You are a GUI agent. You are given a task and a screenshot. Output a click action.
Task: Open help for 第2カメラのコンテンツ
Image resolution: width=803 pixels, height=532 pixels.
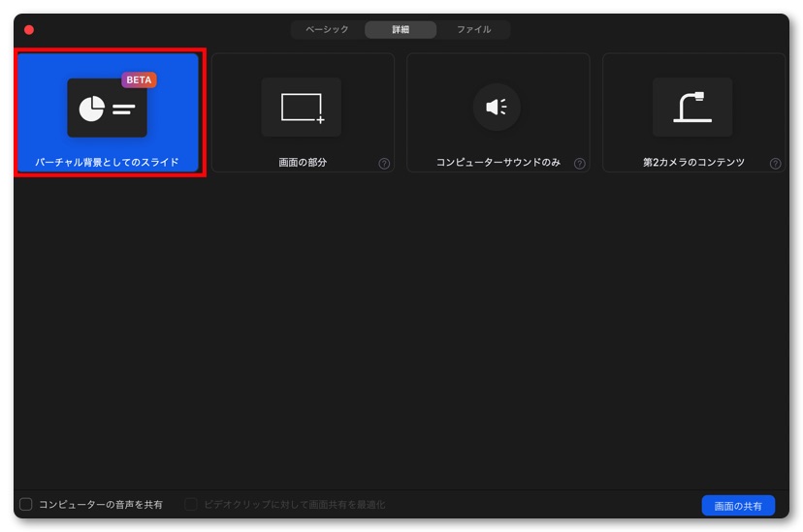click(775, 164)
